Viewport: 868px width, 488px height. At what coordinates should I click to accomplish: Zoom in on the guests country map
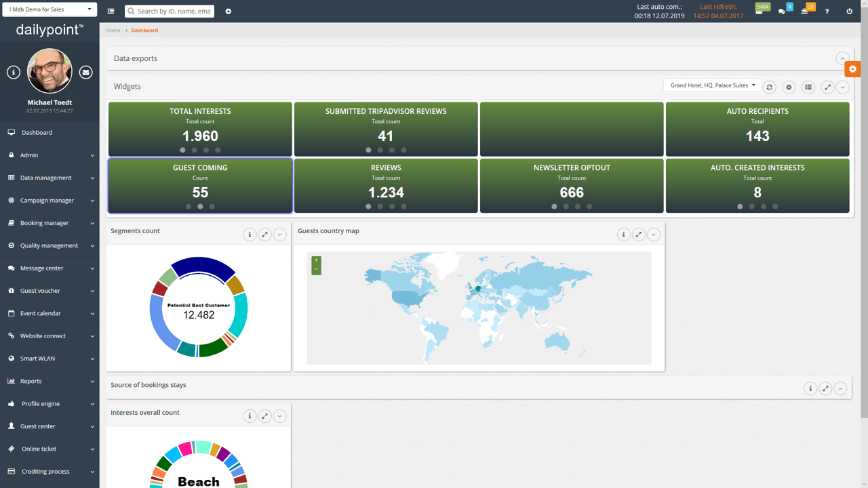point(316,260)
